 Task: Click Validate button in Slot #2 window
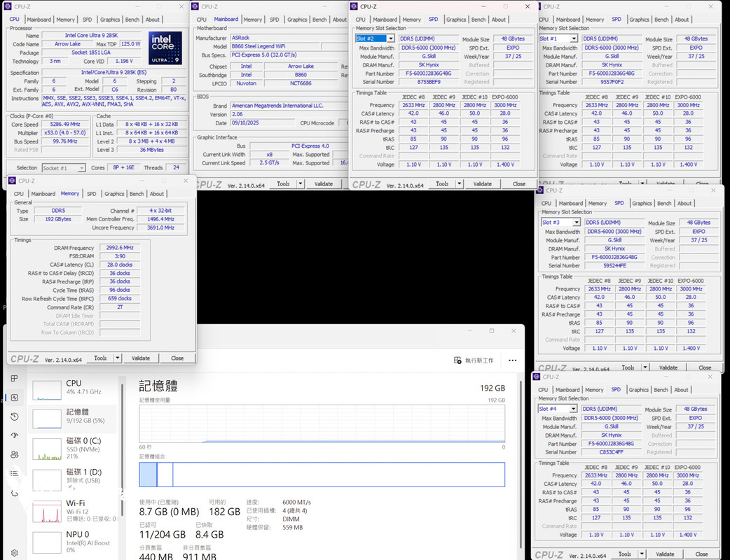point(482,183)
